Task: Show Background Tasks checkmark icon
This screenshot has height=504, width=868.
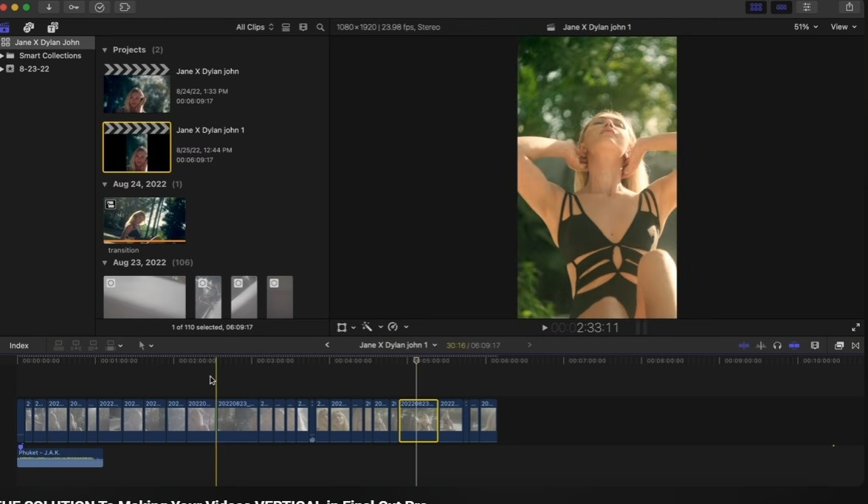Action: (100, 7)
